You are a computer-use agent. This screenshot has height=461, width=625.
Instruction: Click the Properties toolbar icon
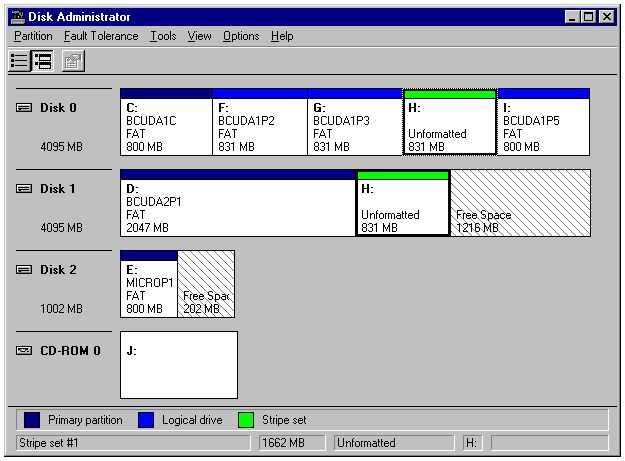click(73, 61)
